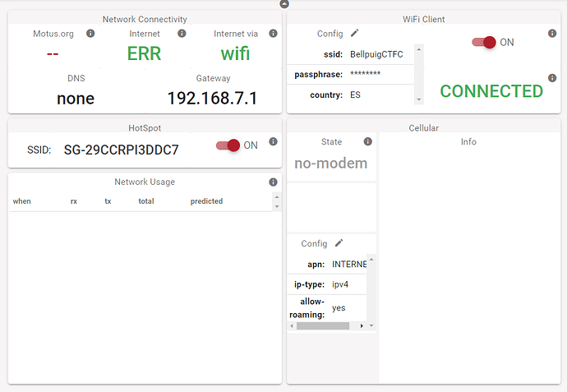Show info beside the CONNECTED status
The width and height of the screenshot is (567, 392).
point(551,78)
